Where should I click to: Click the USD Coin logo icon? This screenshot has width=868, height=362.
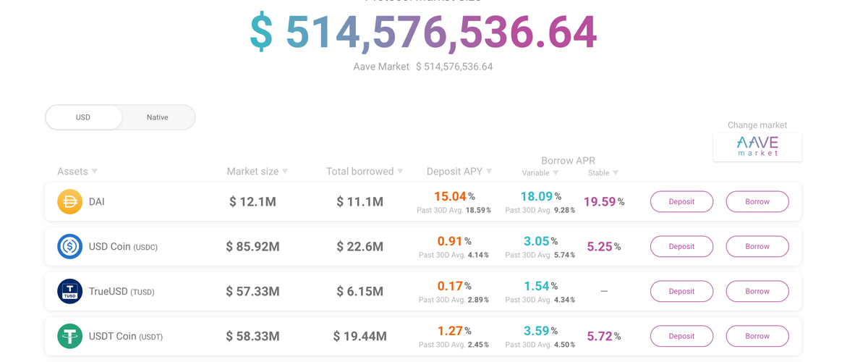70,246
